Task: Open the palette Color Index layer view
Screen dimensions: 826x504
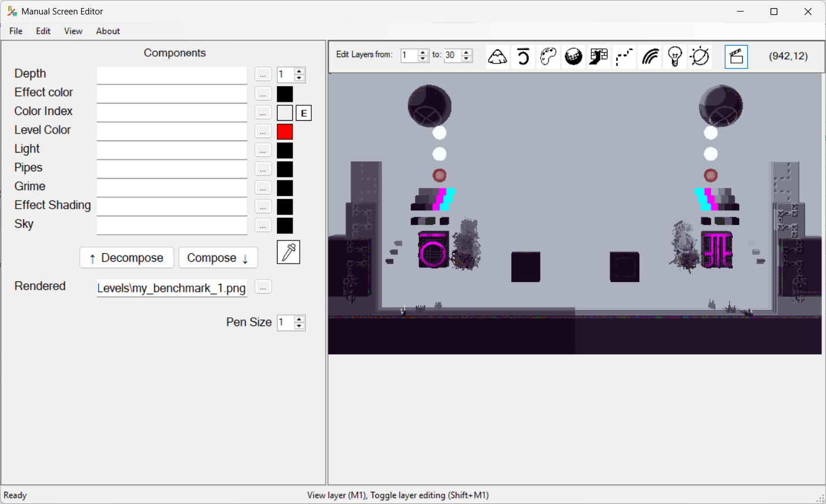Action: pos(548,56)
